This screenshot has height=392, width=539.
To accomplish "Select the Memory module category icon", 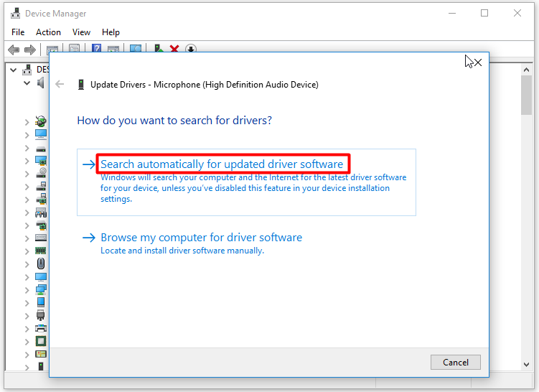I will (x=41, y=251).
